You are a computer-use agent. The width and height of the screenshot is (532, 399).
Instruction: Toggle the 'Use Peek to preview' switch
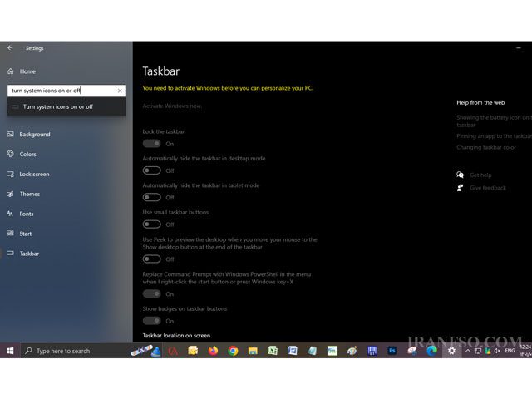151,259
